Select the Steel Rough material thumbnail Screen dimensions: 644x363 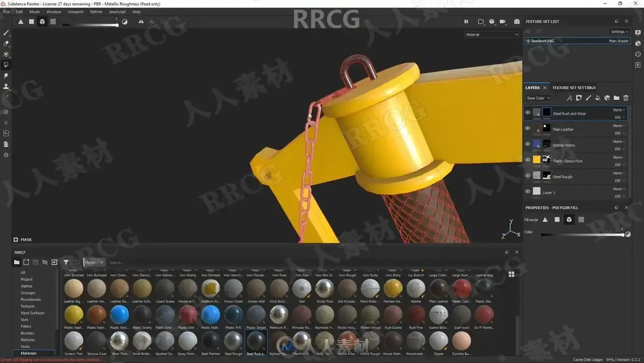point(232,341)
